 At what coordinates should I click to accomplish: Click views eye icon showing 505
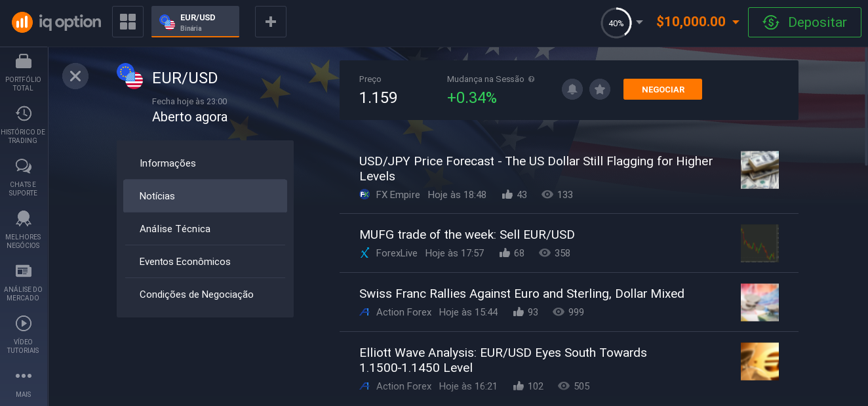pos(564,386)
